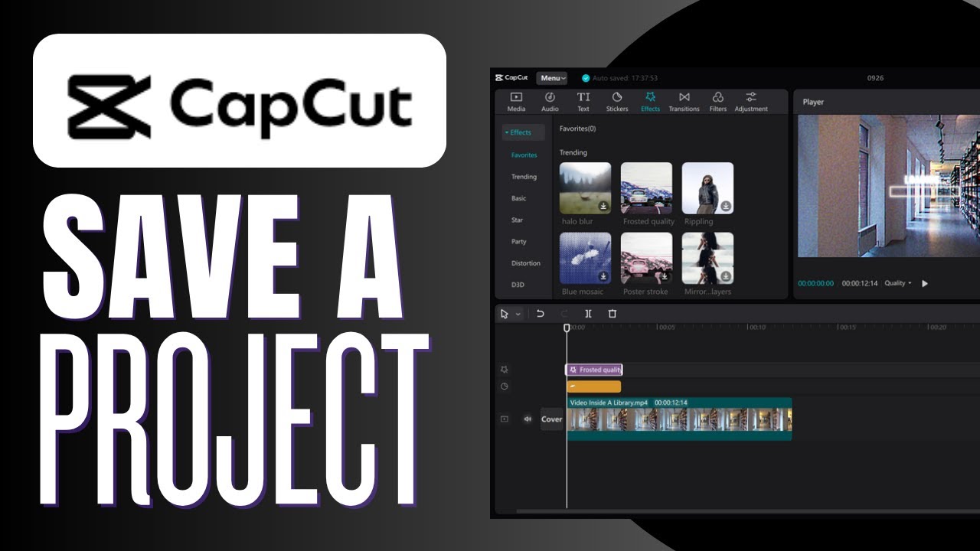Select Trending in the effects sidebar
The image size is (980, 551).
(524, 177)
